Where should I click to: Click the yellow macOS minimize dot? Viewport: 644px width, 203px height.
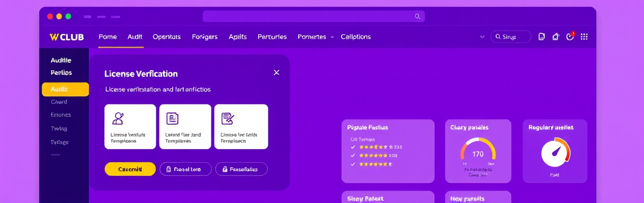(x=59, y=16)
